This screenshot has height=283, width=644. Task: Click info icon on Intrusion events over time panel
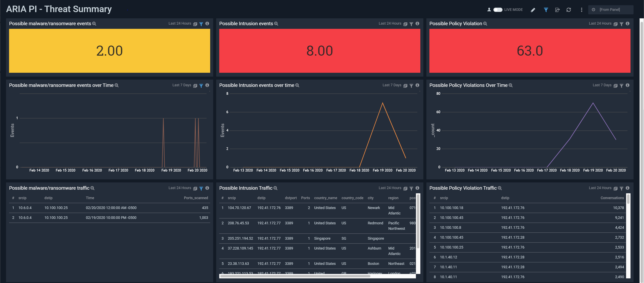[x=417, y=85]
